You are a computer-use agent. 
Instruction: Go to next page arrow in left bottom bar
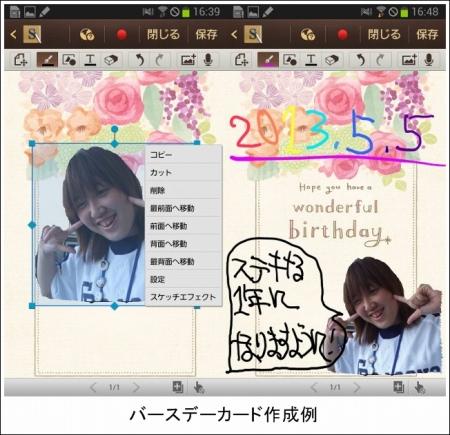click(x=136, y=387)
